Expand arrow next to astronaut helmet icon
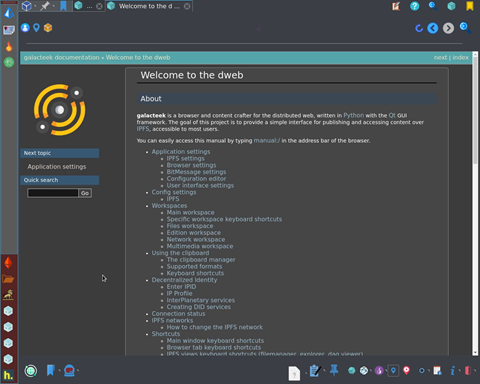The image size is (480, 384). click(78, 370)
